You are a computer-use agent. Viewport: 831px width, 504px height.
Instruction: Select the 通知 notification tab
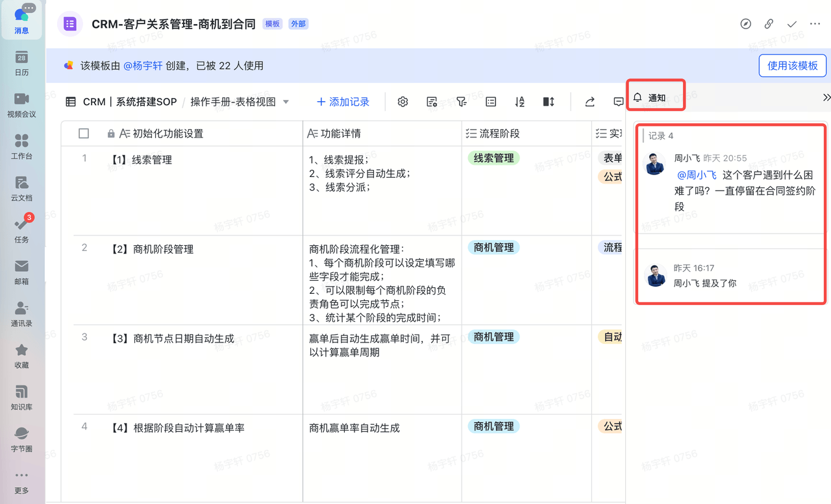click(651, 98)
